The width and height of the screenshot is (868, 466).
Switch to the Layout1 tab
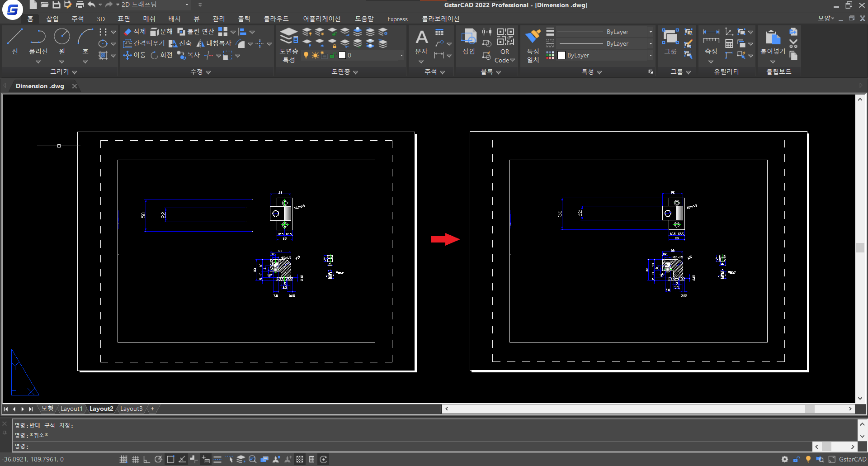[x=71, y=409]
